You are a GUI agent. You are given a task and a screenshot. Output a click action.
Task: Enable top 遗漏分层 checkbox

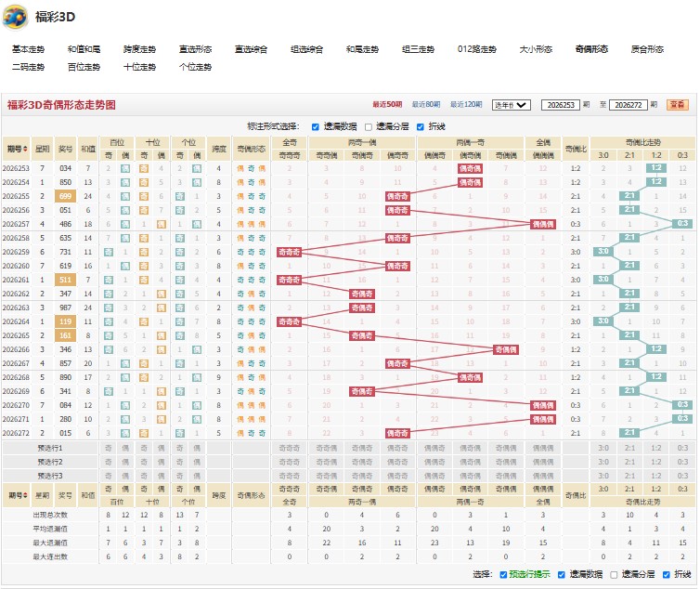[369, 127]
